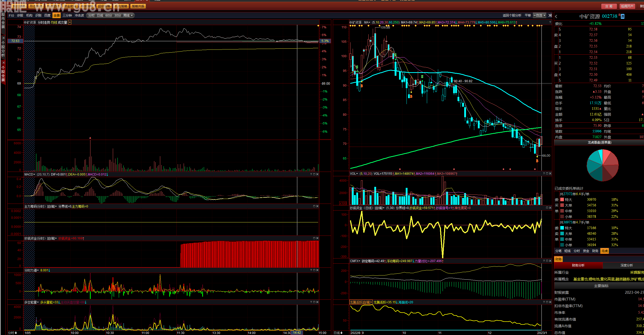Maximize the 抄底资金(分时) panel
The height and width of the screenshot is (335, 644).
point(314,238)
